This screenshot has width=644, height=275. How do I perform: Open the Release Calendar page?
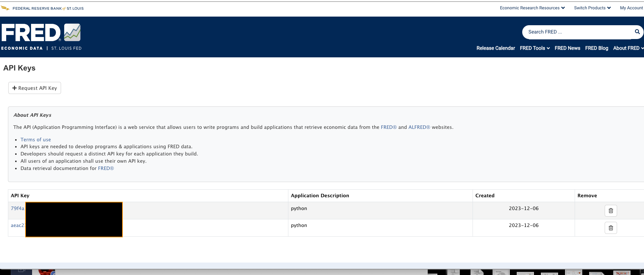pos(495,48)
